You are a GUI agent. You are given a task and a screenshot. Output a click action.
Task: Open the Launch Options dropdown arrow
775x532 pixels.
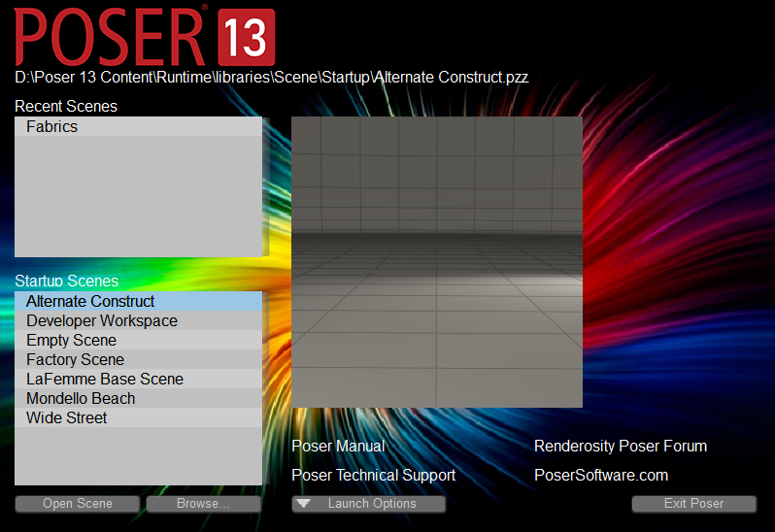pyautogui.click(x=303, y=503)
